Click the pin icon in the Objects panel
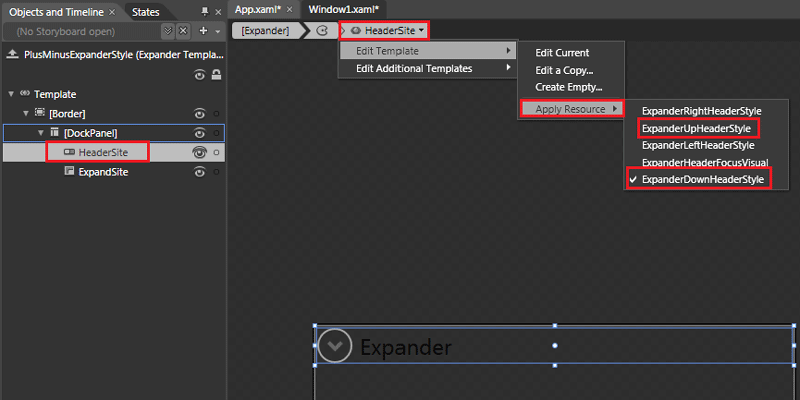800x400 pixels. pos(205,12)
